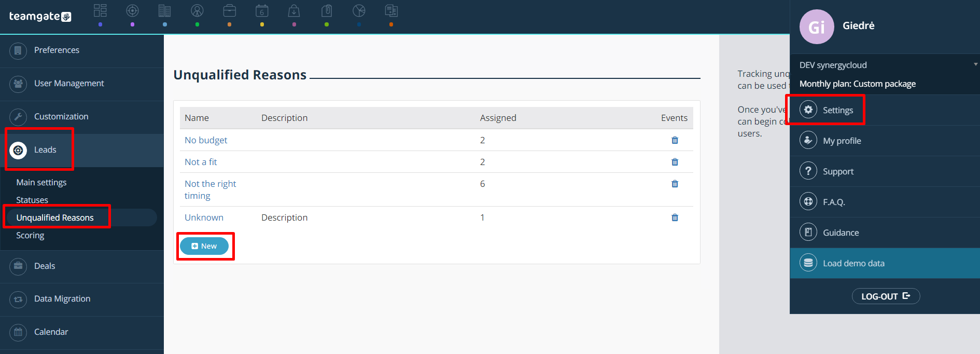The width and height of the screenshot is (980, 354).
Task: Open the documents icon in top navigation
Action: [391, 10]
